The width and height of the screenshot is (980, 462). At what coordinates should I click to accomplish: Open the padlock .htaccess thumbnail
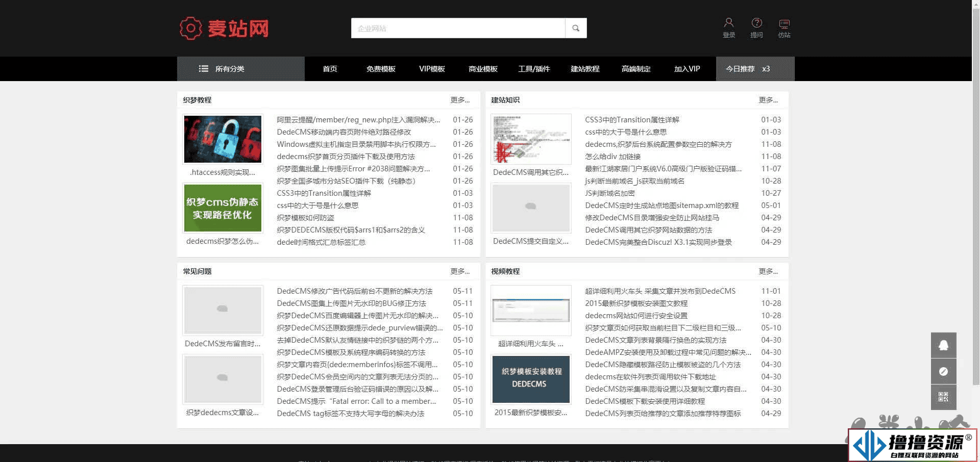(223, 139)
